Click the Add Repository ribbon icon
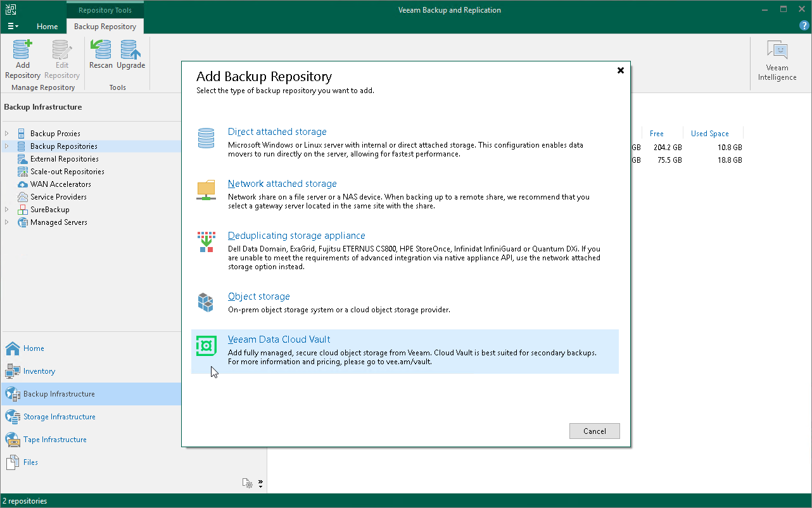Screen dimensions: 812x508 [x=23, y=60]
